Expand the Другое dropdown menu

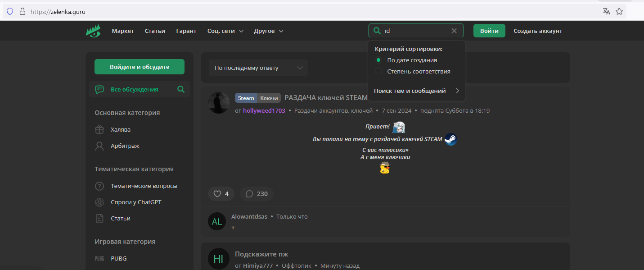tap(269, 31)
